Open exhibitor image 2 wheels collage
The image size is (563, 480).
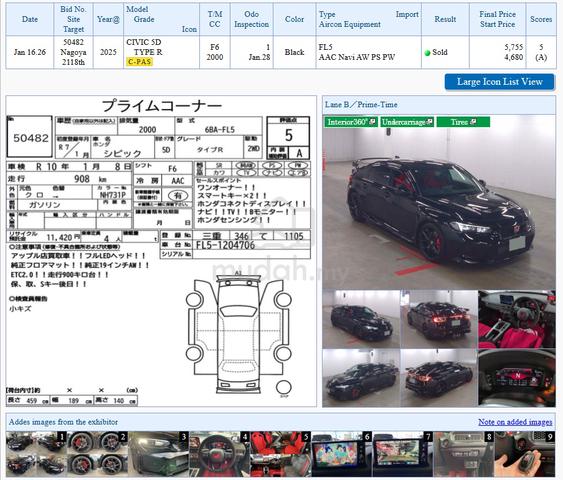pos(97,454)
